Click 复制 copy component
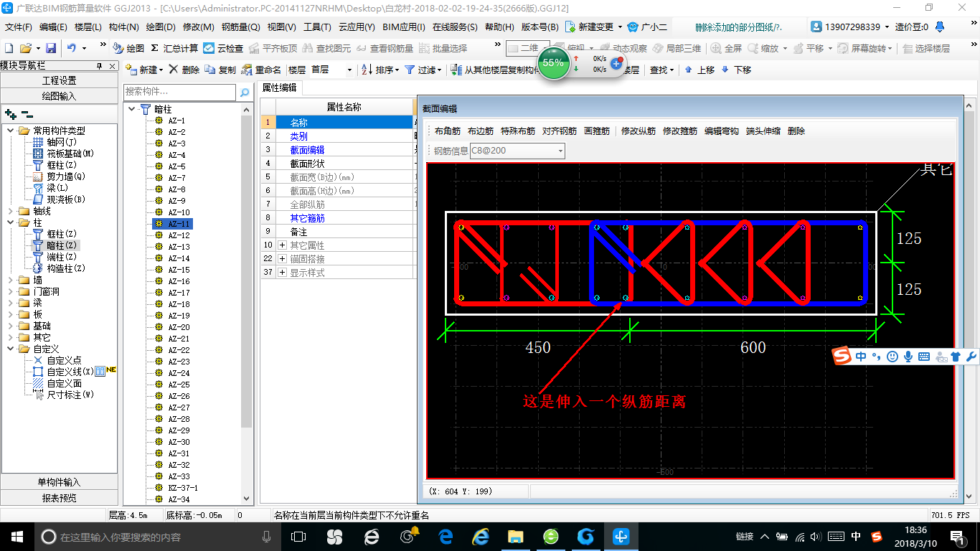The height and width of the screenshot is (551, 980). (x=220, y=70)
